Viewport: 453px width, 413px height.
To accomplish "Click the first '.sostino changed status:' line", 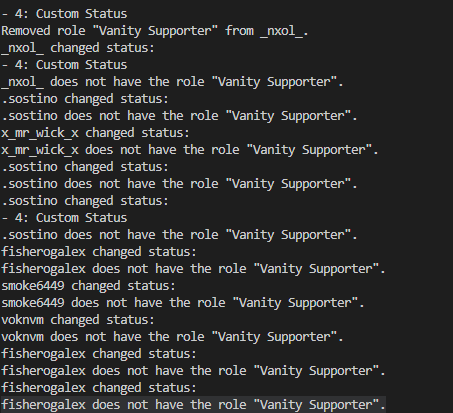I will [x=85, y=99].
